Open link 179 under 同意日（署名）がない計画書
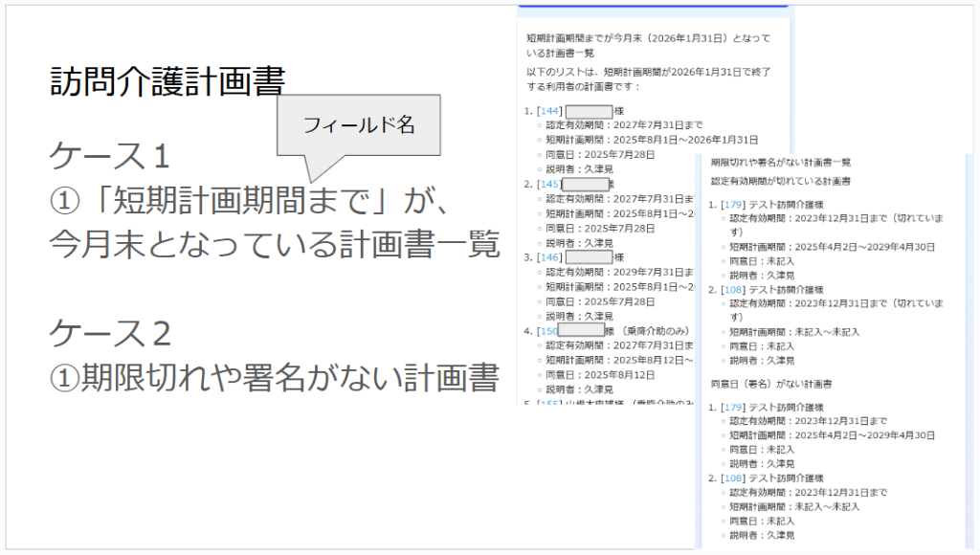980x555 pixels. coord(732,407)
